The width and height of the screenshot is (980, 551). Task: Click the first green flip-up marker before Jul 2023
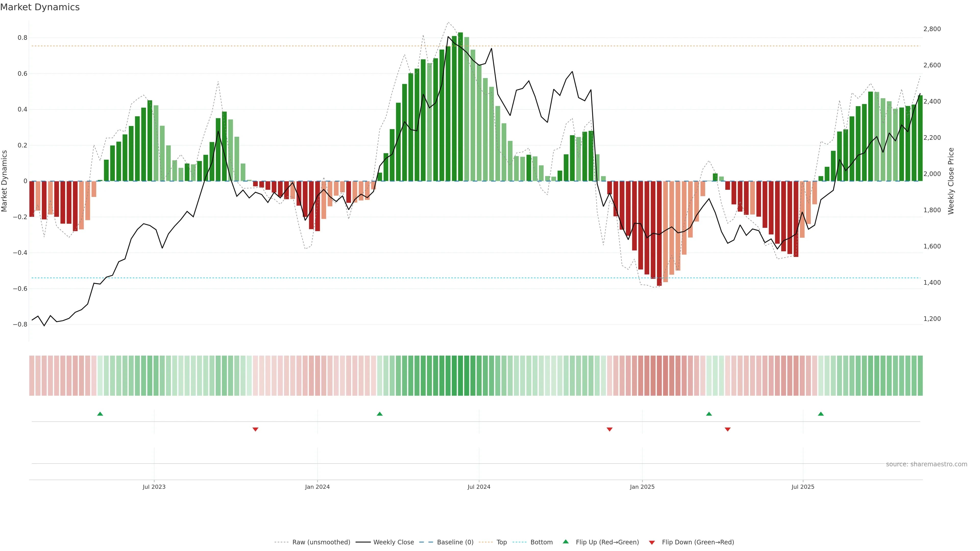[100, 414]
